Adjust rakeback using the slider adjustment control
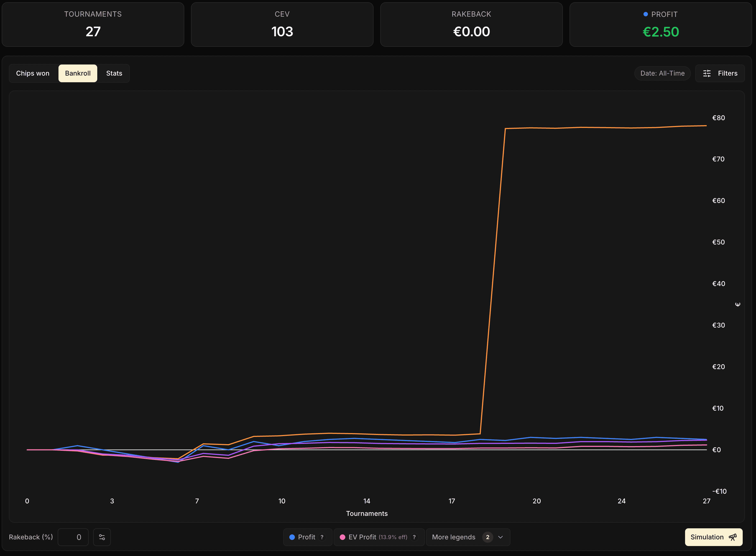 pyautogui.click(x=102, y=537)
